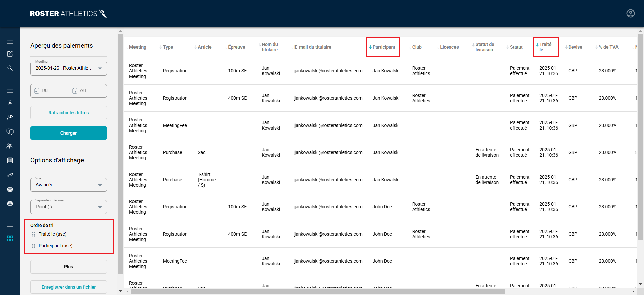The width and height of the screenshot is (644, 295).
Task: Open the user account icon in the header
Action: (x=630, y=13)
